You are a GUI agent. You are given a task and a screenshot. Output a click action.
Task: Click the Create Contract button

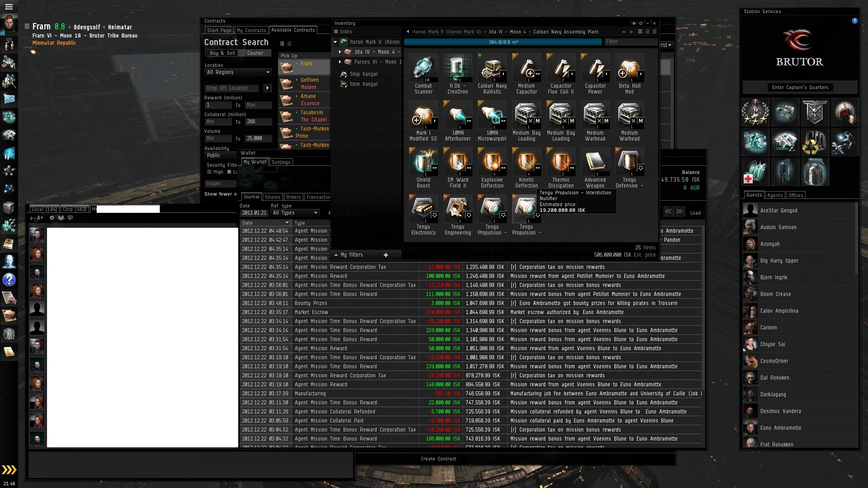438,459
